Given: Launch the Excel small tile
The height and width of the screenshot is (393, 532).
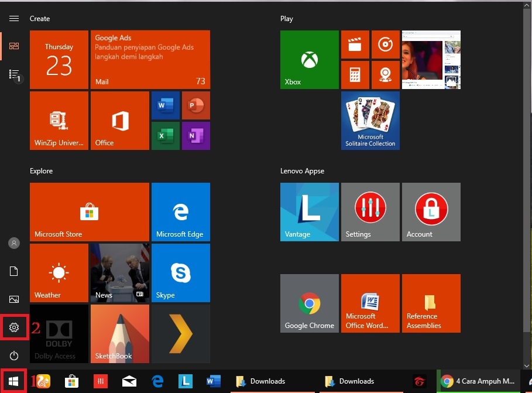Looking at the screenshot, I should point(166,136).
